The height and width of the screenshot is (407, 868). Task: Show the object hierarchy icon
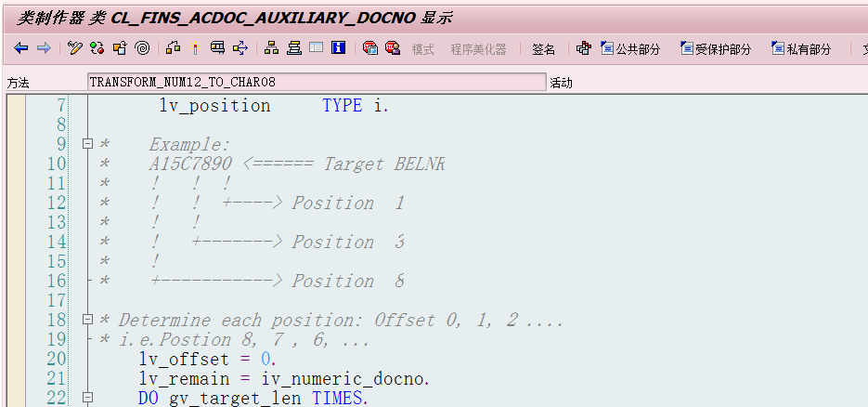(x=271, y=48)
